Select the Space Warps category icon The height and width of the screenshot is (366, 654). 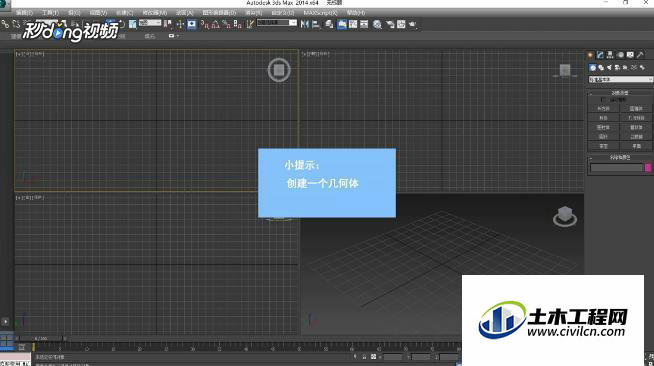point(634,68)
